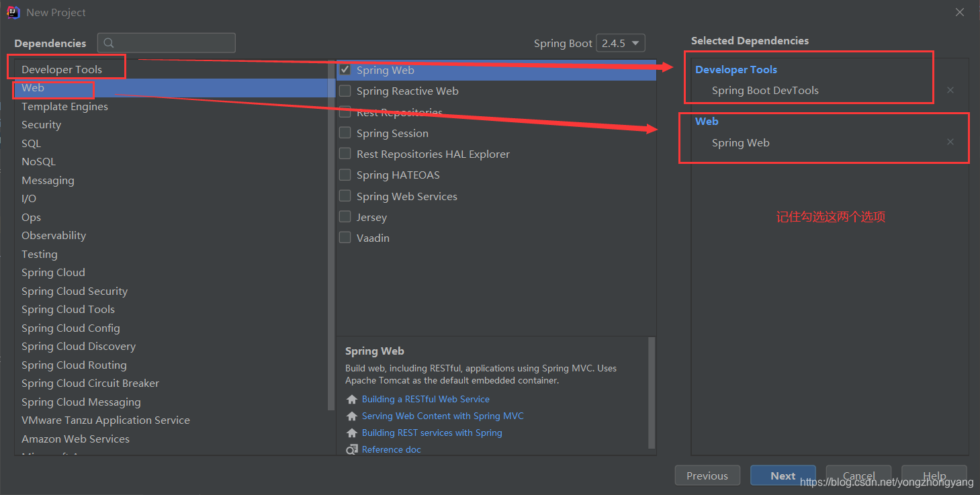980x495 pixels.
Task: Open the Spring Boot version dropdown
Action: coord(621,43)
